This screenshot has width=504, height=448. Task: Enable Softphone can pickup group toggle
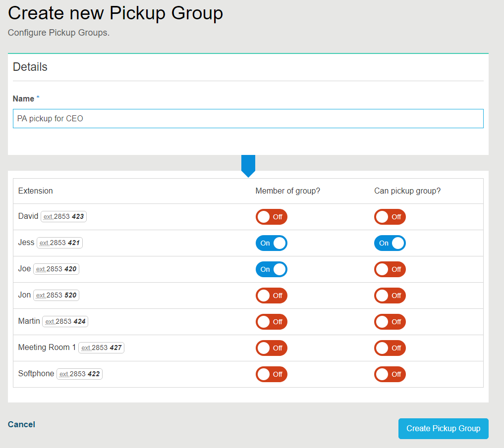(390, 374)
